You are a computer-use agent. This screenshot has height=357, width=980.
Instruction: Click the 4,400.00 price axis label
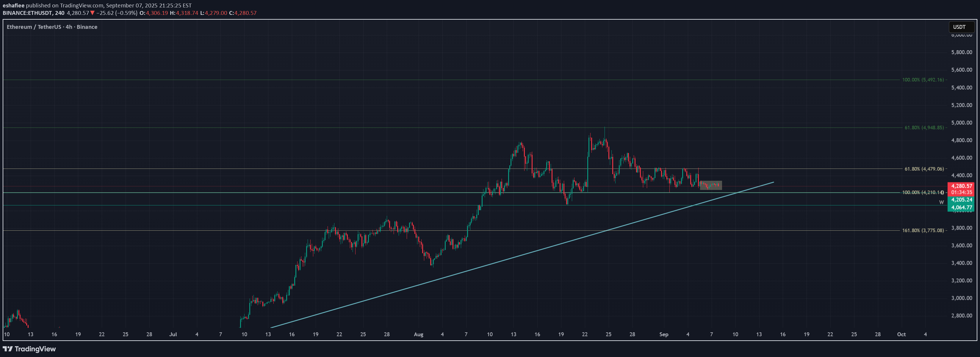pyautogui.click(x=962, y=175)
